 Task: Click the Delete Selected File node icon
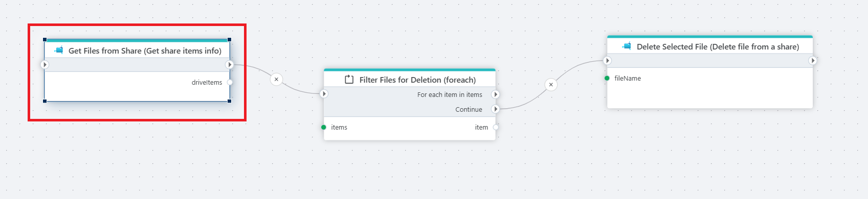pos(627,46)
